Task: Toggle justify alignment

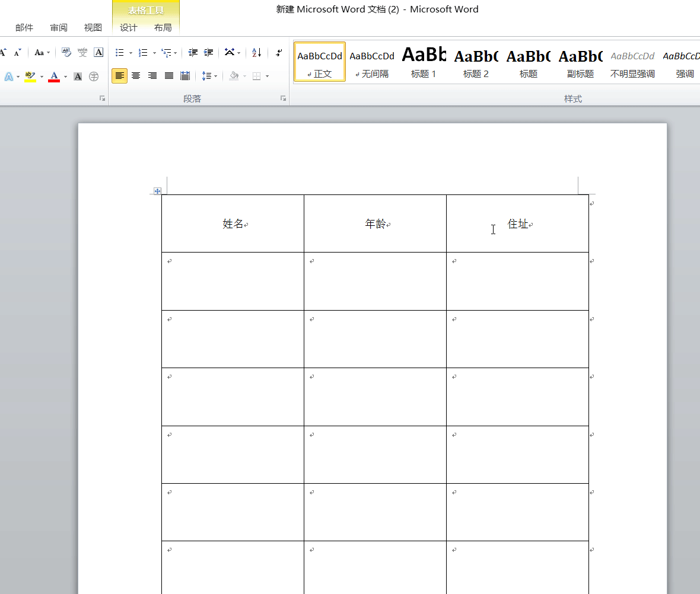Action: click(x=168, y=76)
